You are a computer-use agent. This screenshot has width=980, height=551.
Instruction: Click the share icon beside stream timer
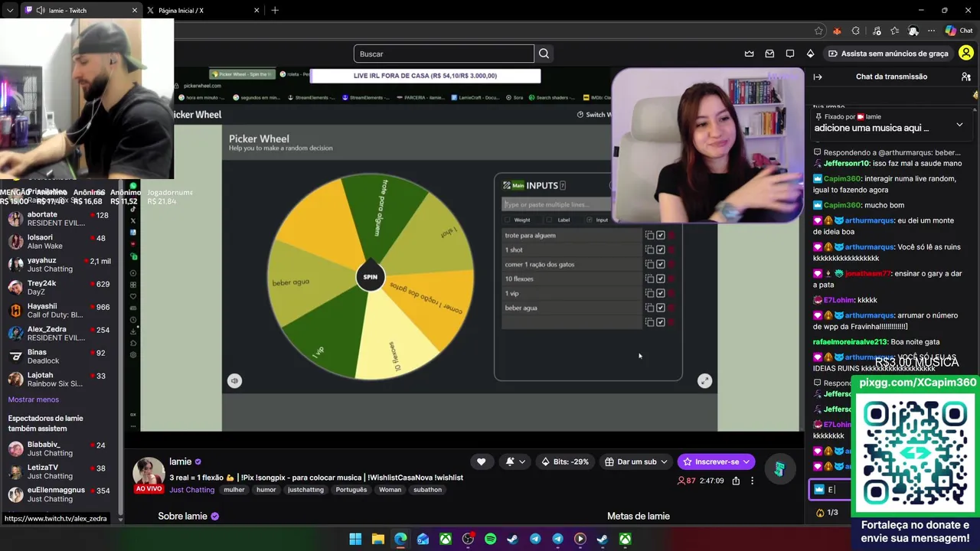(736, 481)
